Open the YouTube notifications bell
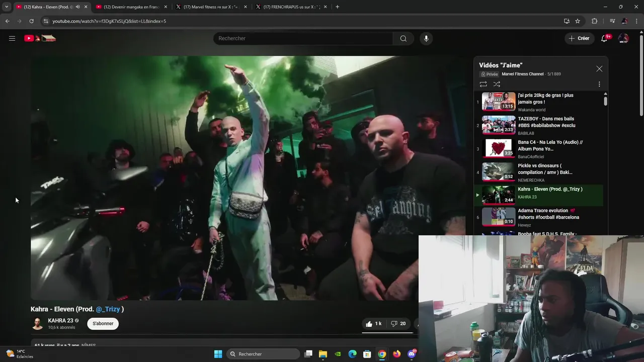The height and width of the screenshot is (362, 644). click(604, 38)
